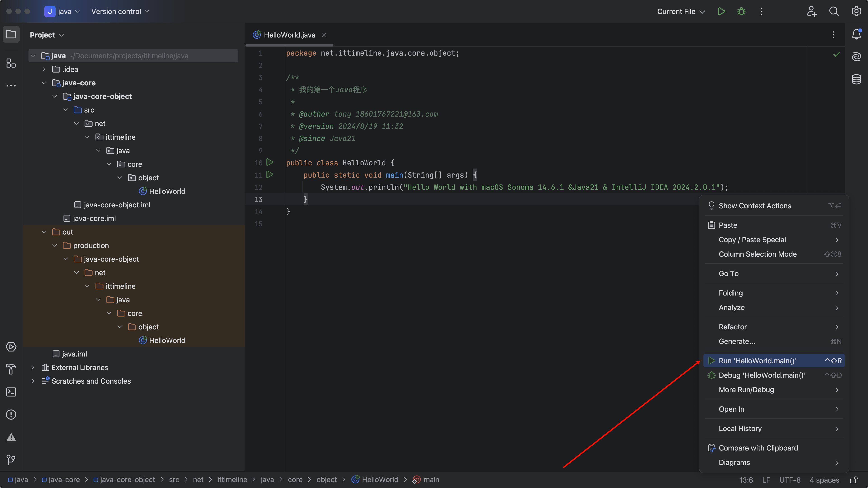Click the run gutter icon beside main method
The image size is (868, 488).
tap(270, 175)
